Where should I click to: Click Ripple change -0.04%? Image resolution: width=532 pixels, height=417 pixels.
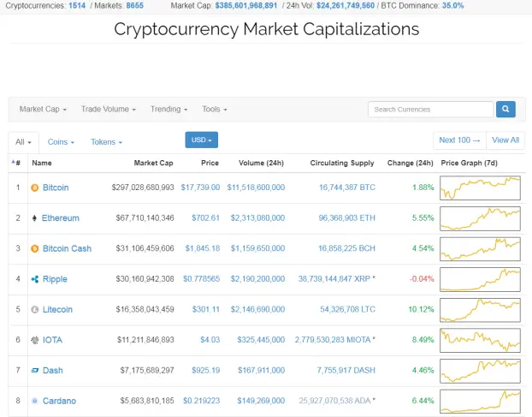point(422,279)
